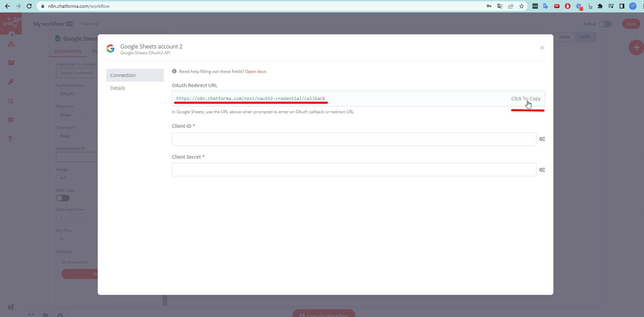Switch output view to JSON
Viewport: 644px width, 317px height.
[x=585, y=37]
